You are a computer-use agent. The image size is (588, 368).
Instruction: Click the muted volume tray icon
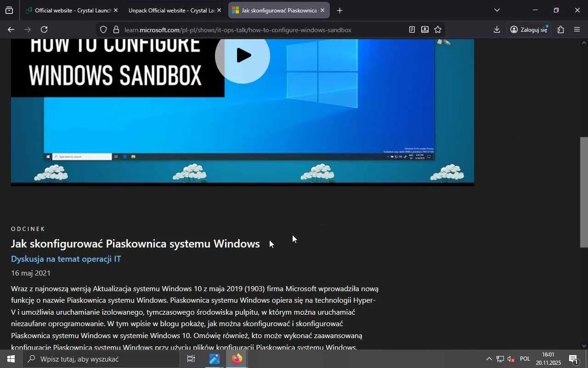[x=511, y=359]
